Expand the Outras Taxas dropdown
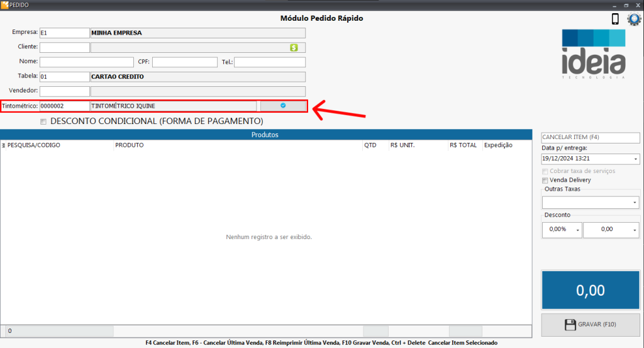This screenshot has height=348, width=644. coord(635,203)
